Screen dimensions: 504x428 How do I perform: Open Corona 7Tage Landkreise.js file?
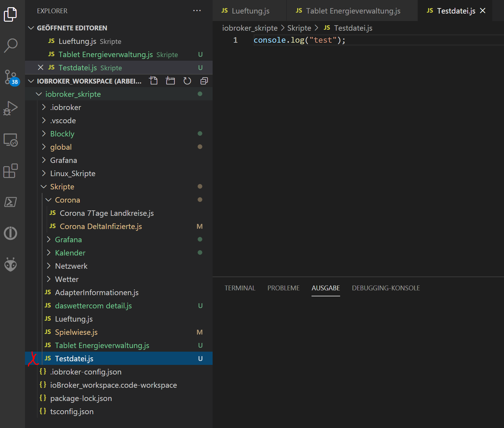[x=119, y=213]
